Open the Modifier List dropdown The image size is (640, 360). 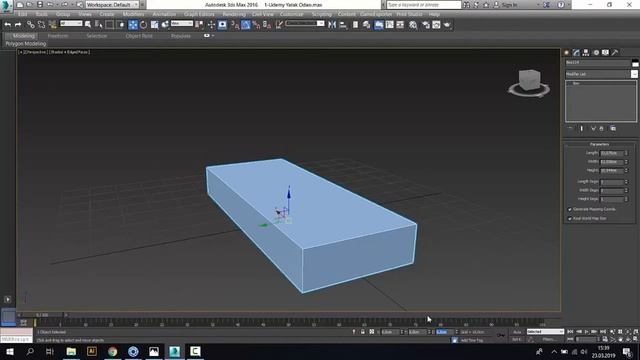[602, 74]
